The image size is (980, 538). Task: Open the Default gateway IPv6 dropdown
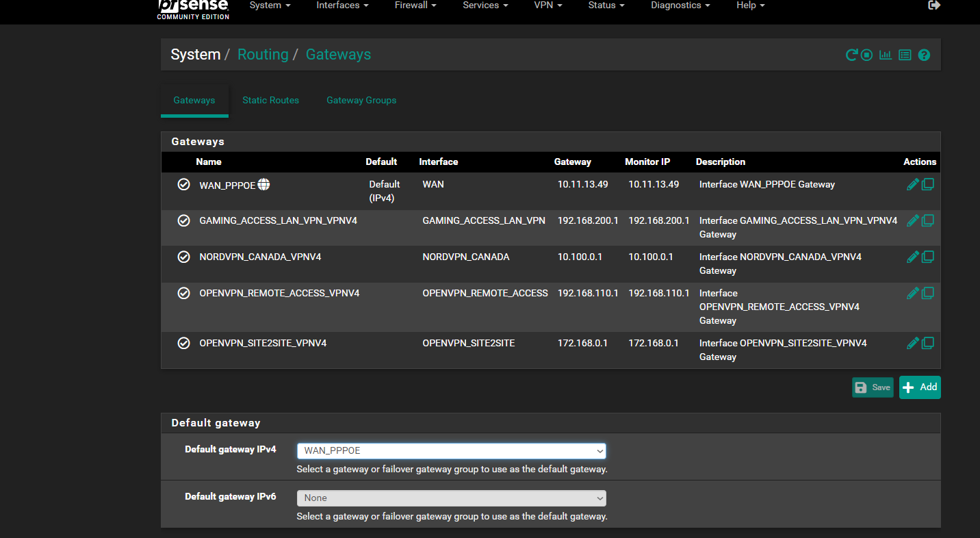click(451, 498)
